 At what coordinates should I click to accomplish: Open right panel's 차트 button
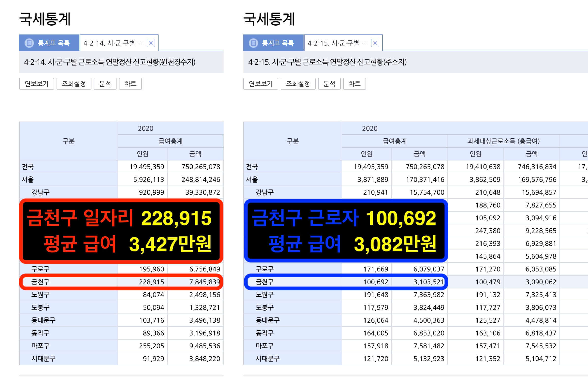(354, 84)
